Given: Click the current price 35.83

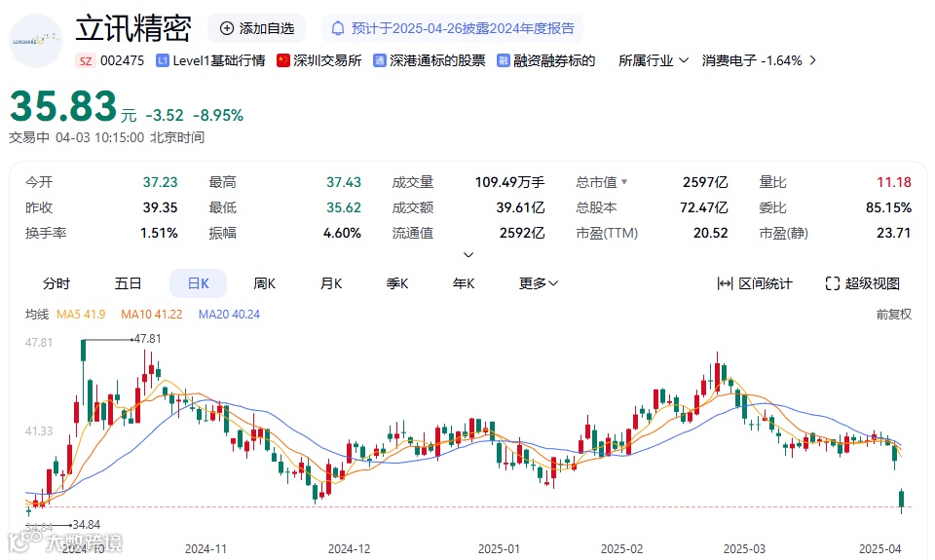Looking at the screenshot, I should pos(63,106).
